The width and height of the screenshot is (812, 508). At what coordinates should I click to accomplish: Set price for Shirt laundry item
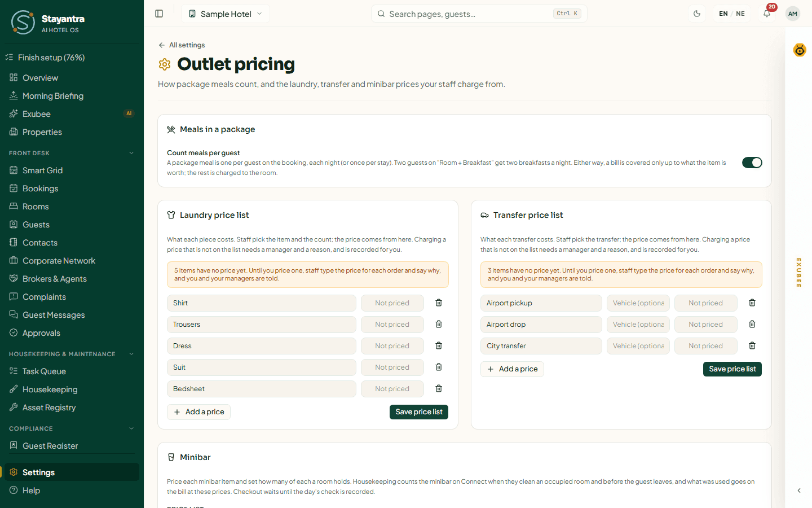pyautogui.click(x=392, y=303)
